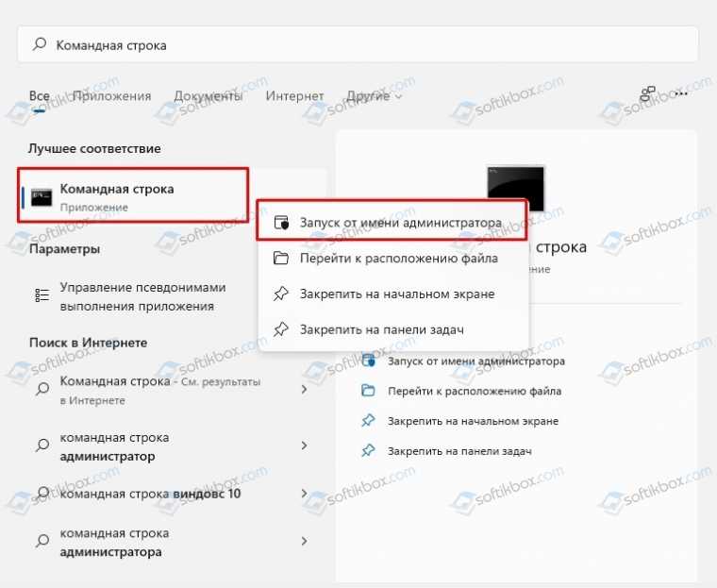Image resolution: width=717 pixels, height=588 pixels.
Task: Click Запуск от имени администратора in preview pane
Action: [x=476, y=361]
